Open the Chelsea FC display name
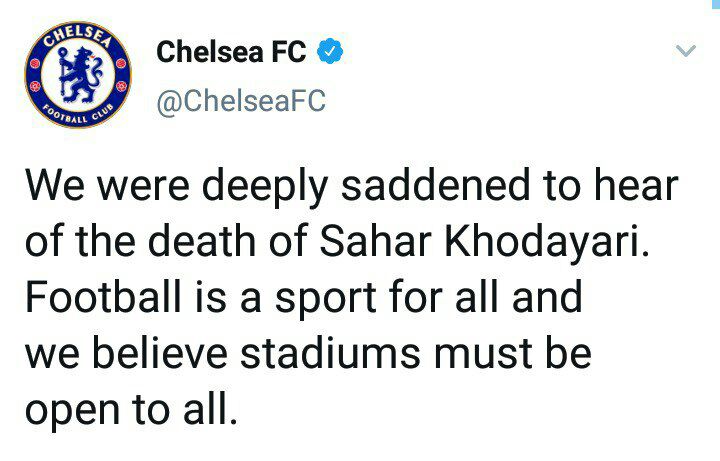The height and width of the screenshot is (461, 720). (x=231, y=51)
